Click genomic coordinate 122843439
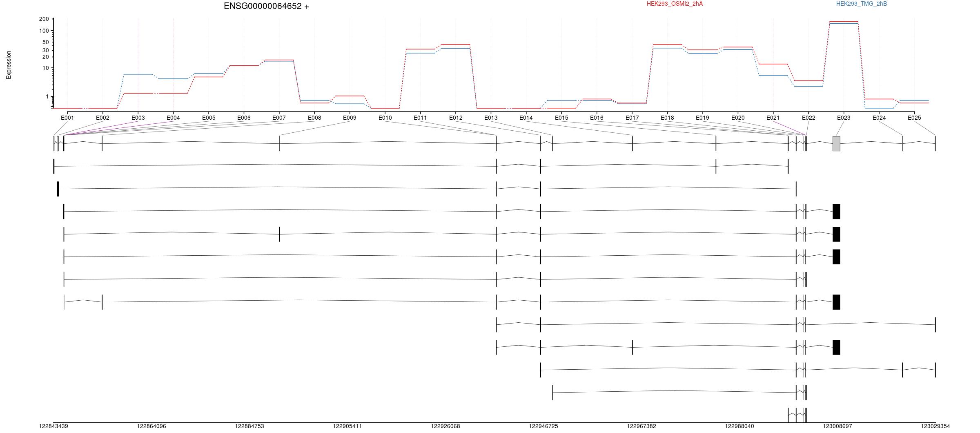Screen dimensions: 980x433 click(53, 426)
